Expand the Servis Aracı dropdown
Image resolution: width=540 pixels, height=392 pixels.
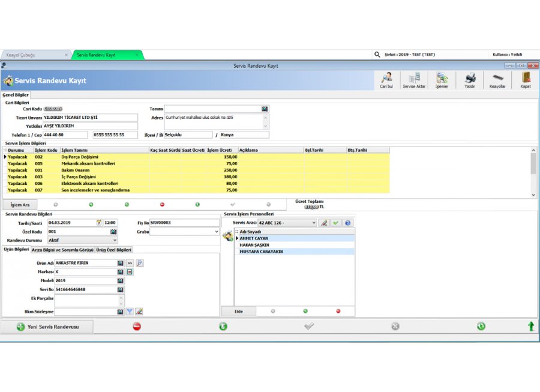click(x=314, y=223)
